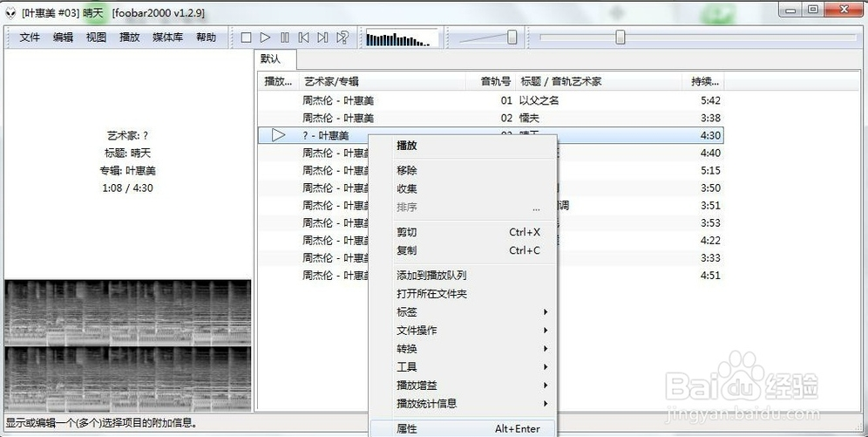Maximize the foobar2000 window
868x437 pixels.
[x=812, y=10]
